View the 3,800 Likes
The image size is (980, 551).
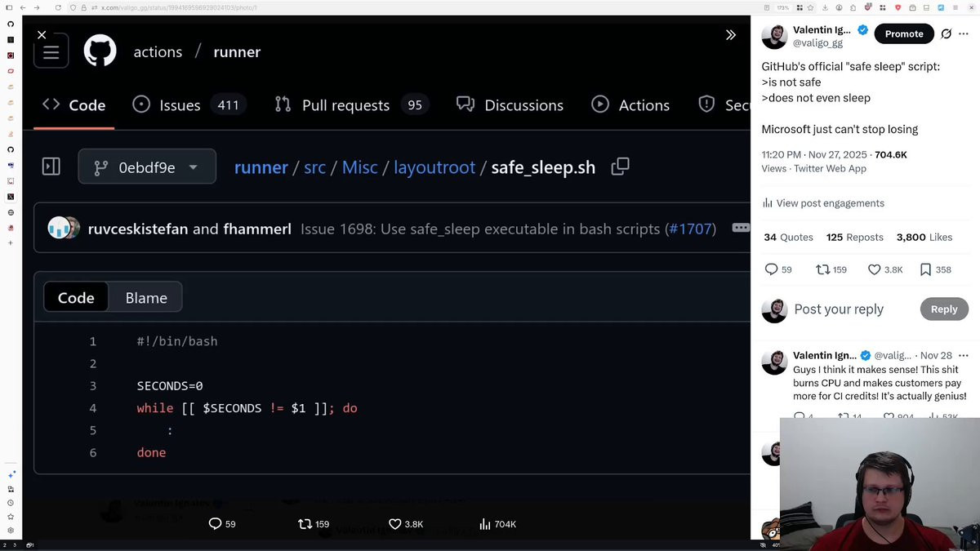point(924,238)
